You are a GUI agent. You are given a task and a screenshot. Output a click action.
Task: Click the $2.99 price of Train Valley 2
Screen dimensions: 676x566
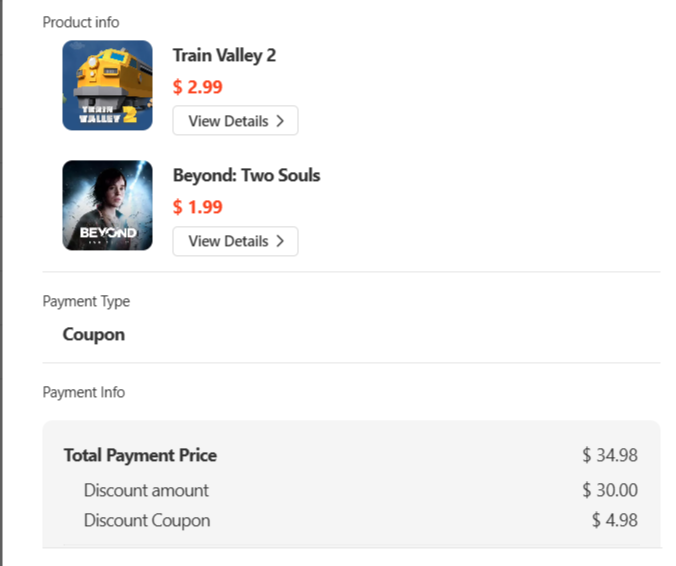tap(197, 87)
